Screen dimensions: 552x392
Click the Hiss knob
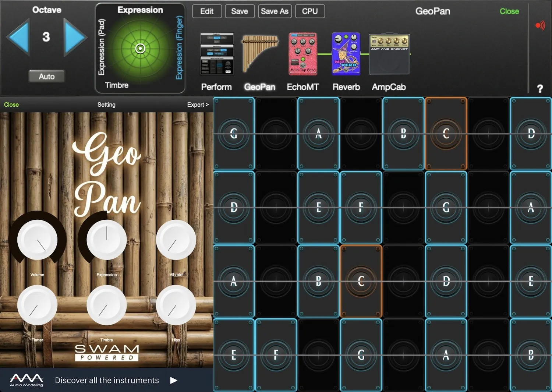pos(176,305)
